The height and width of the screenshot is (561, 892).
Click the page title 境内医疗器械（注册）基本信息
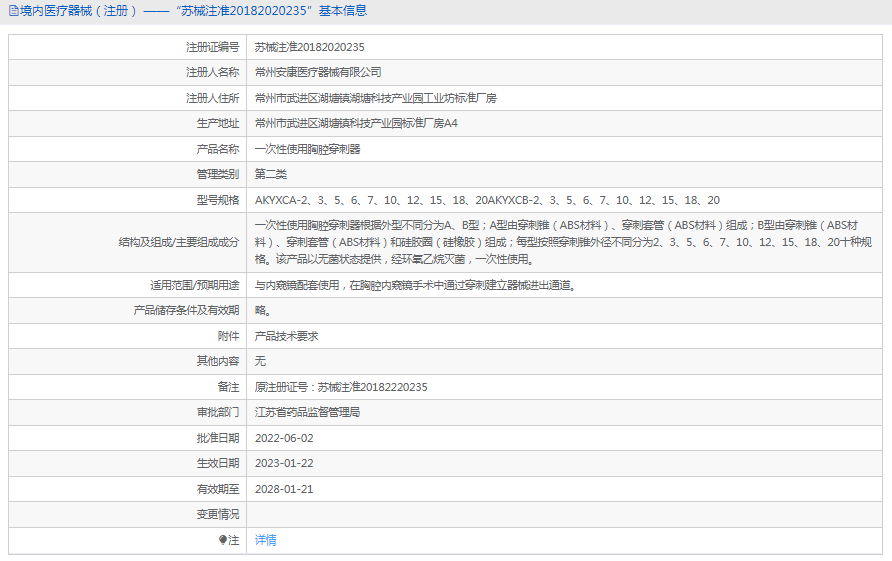[193, 11]
